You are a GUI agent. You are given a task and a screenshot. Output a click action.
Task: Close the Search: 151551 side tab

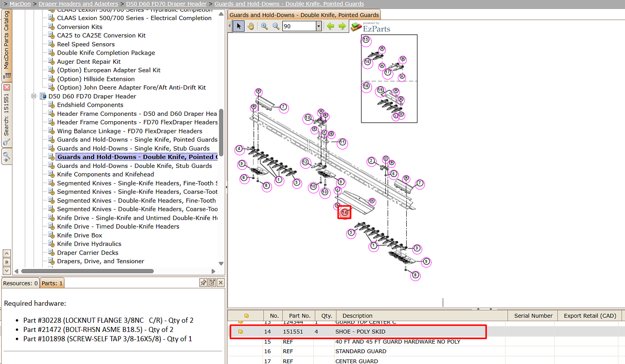(7, 87)
